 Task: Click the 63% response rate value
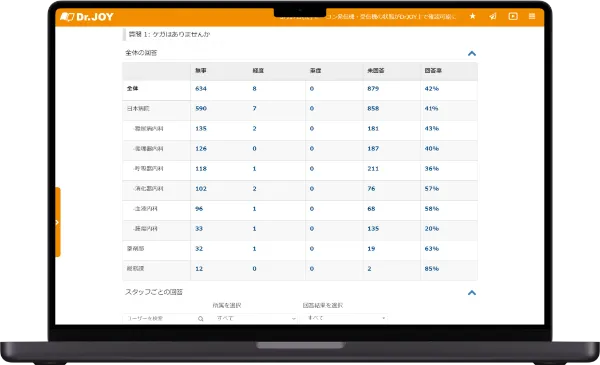click(x=432, y=249)
